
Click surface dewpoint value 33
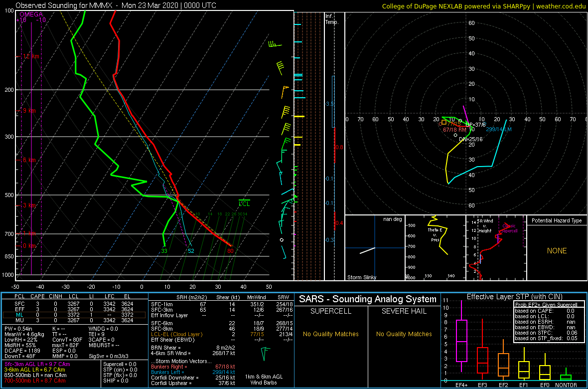tap(164, 251)
